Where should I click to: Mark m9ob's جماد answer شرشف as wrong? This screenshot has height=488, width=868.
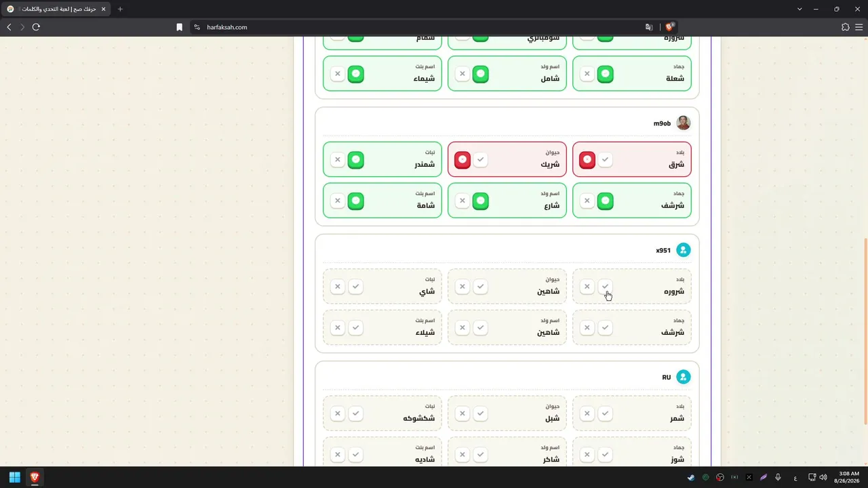587,201
